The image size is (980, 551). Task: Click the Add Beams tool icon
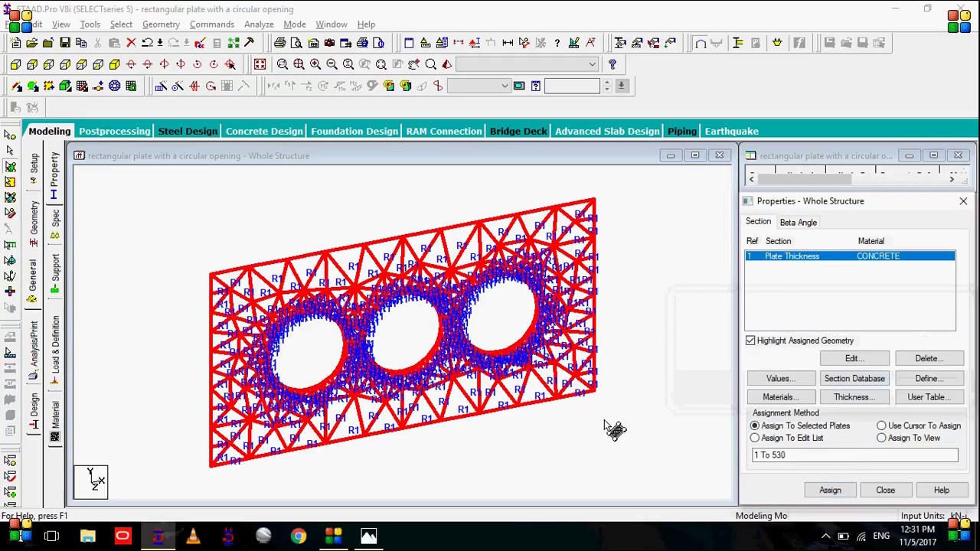[15, 86]
